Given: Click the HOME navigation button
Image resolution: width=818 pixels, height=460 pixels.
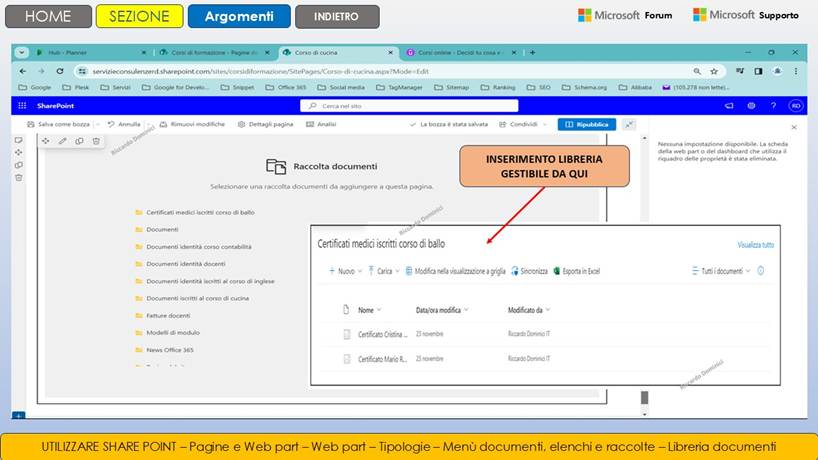Looking at the screenshot, I should (48, 16).
